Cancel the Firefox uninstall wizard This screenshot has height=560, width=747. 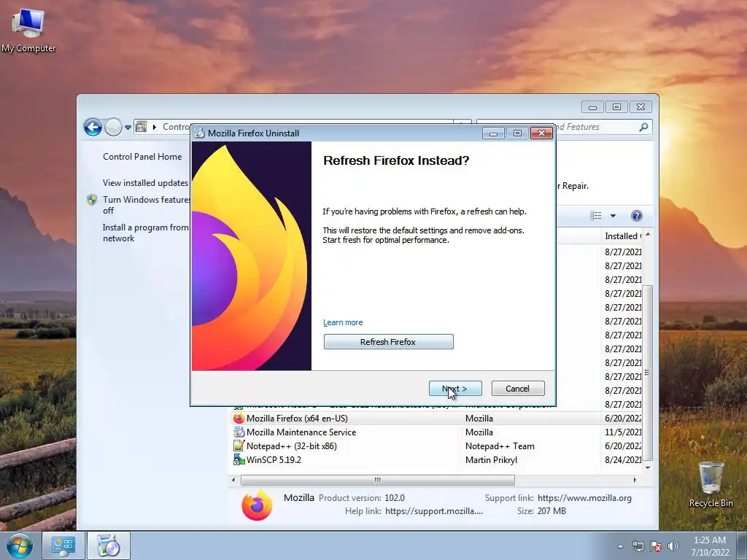[x=517, y=389]
